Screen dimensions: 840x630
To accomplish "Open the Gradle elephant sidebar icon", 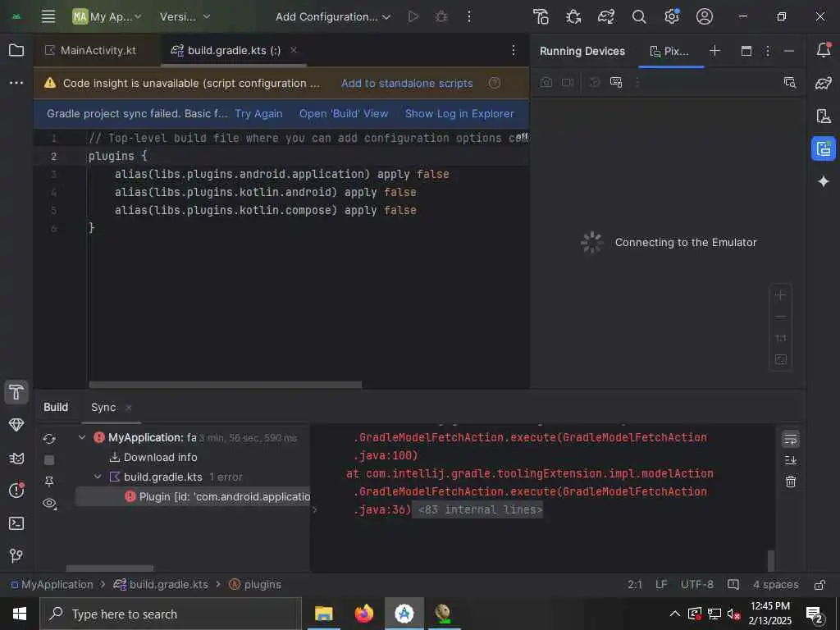I will click(x=824, y=83).
